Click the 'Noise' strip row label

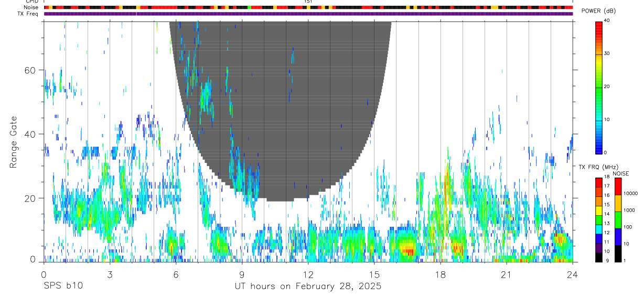pos(31,7)
